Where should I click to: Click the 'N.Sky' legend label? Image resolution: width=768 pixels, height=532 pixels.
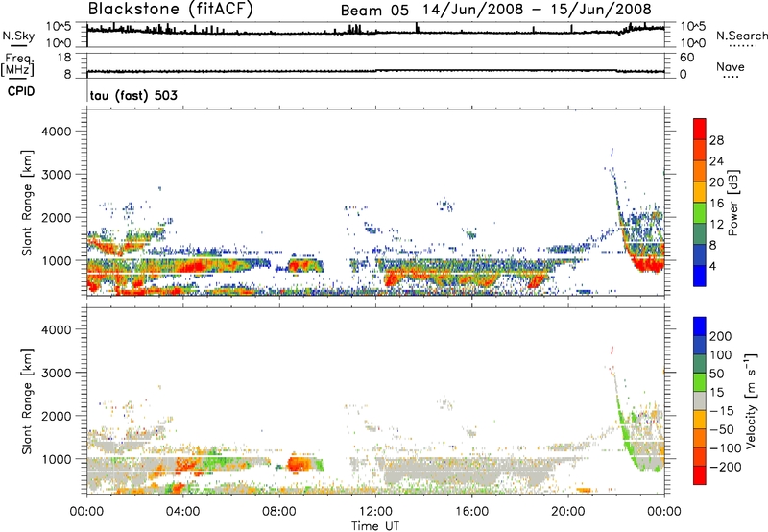coord(18,36)
